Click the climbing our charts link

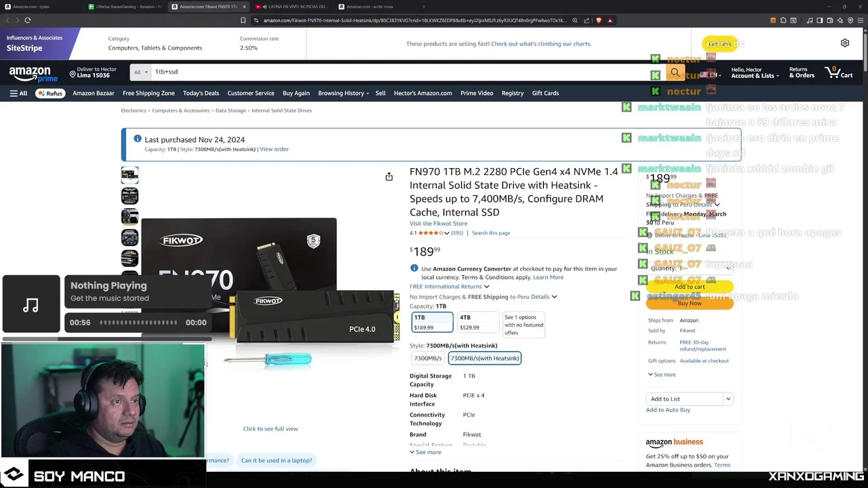pos(541,43)
